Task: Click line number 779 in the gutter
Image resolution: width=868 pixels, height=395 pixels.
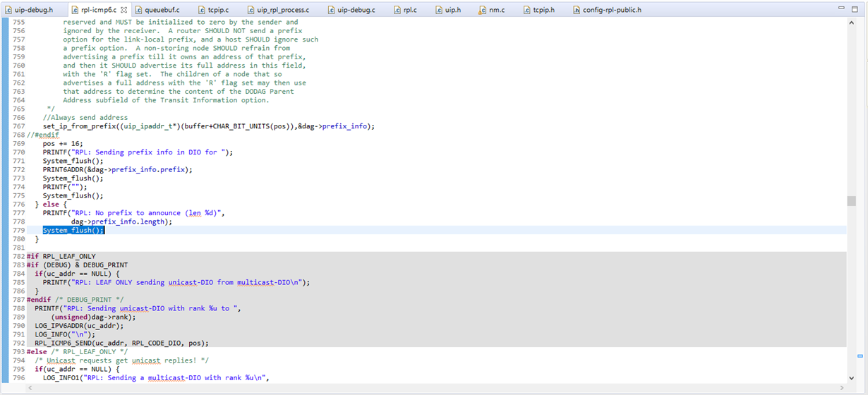Action: (18, 230)
